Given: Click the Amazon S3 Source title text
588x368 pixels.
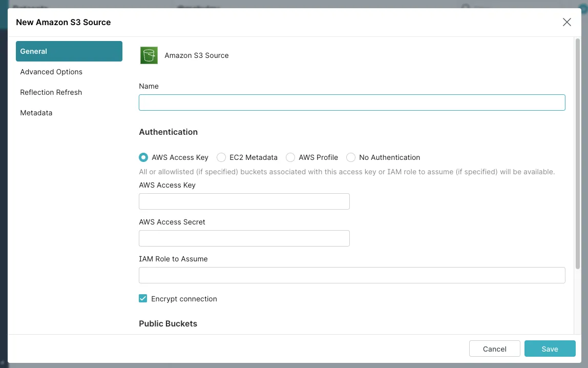Looking at the screenshot, I should coord(197,55).
